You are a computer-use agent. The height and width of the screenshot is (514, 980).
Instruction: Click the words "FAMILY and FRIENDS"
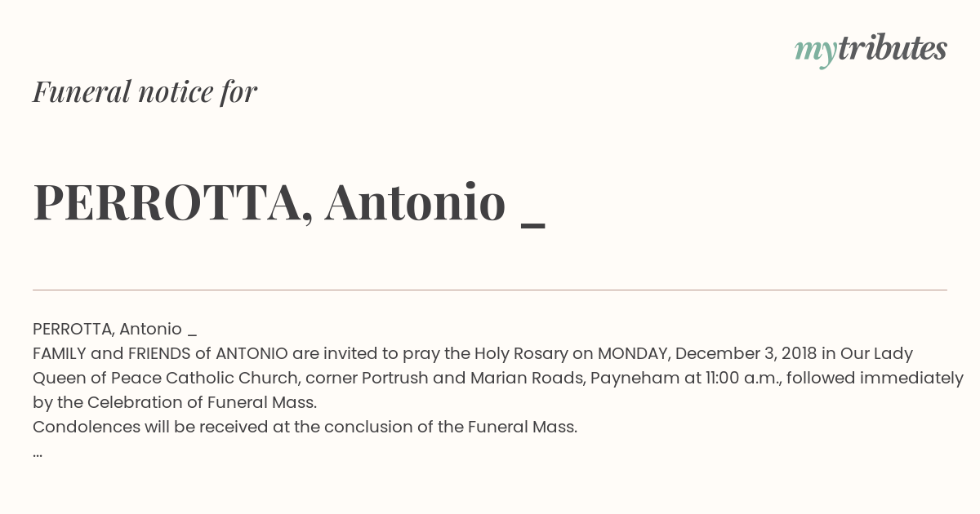coord(112,353)
